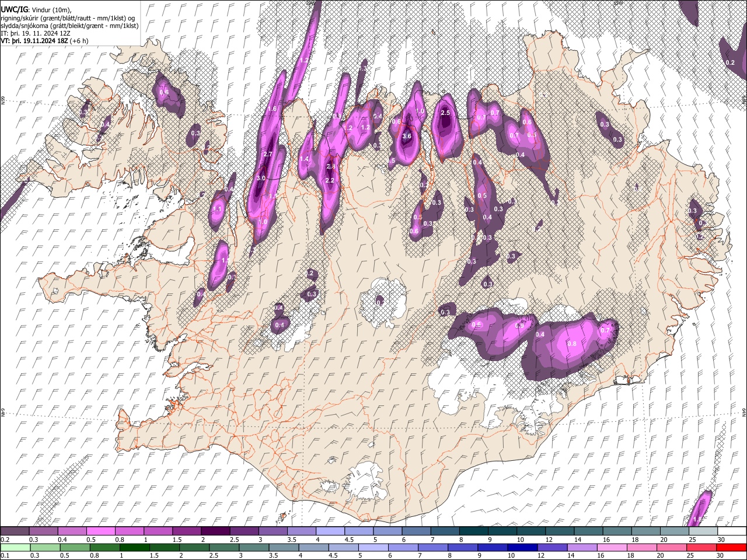
Task: Click the 2.5 value inside the dark purple cell on the map
Action: click(x=446, y=113)
